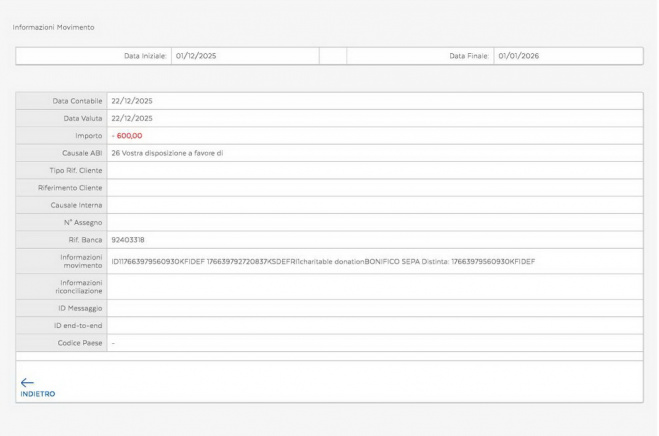Click the Data Valuta date value

pos(132,118)
